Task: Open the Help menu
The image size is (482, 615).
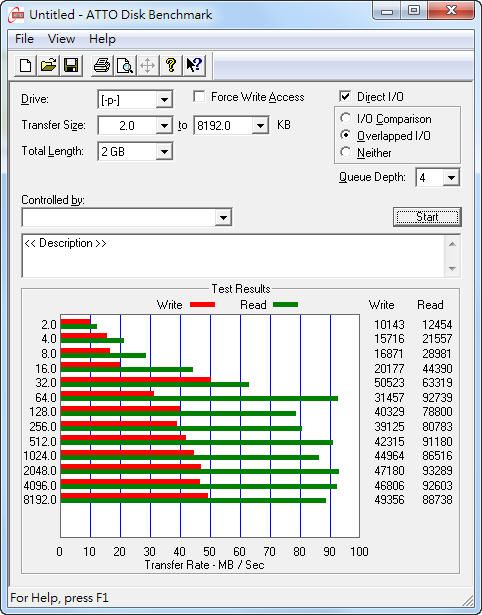Action: [x=102, y=39]
